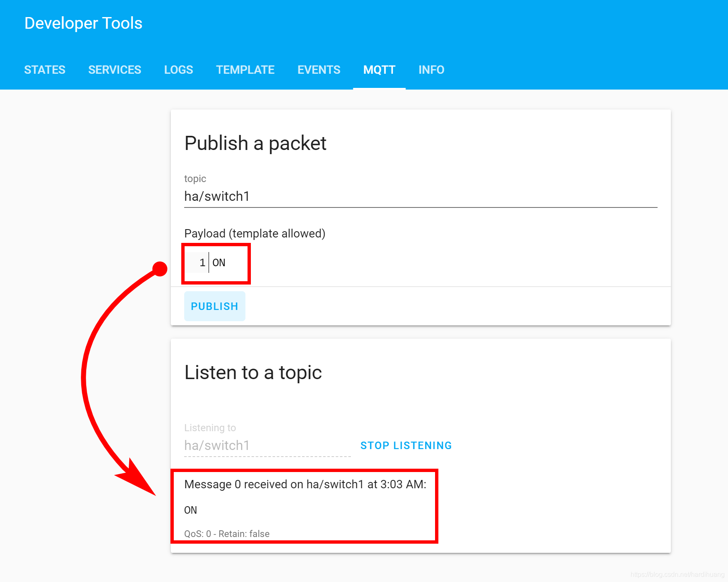Click the received ON payload text
The image size is (728, 582).
tap(190, 510)
